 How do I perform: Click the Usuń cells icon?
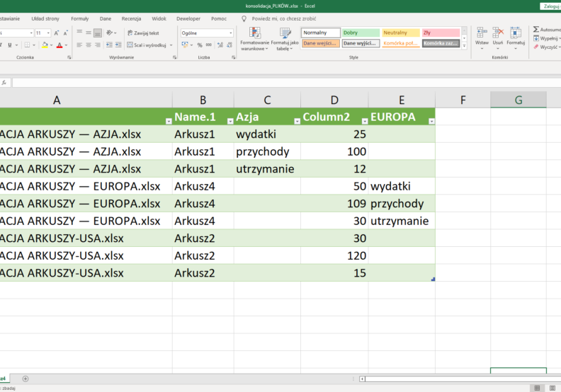pos(498,34)
